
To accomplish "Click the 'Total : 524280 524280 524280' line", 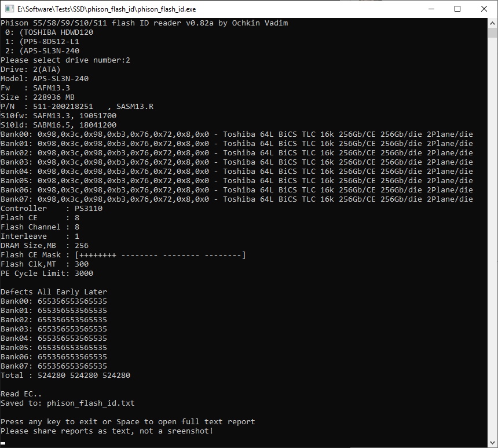I will pyautogui.click(x=65, y=376).
